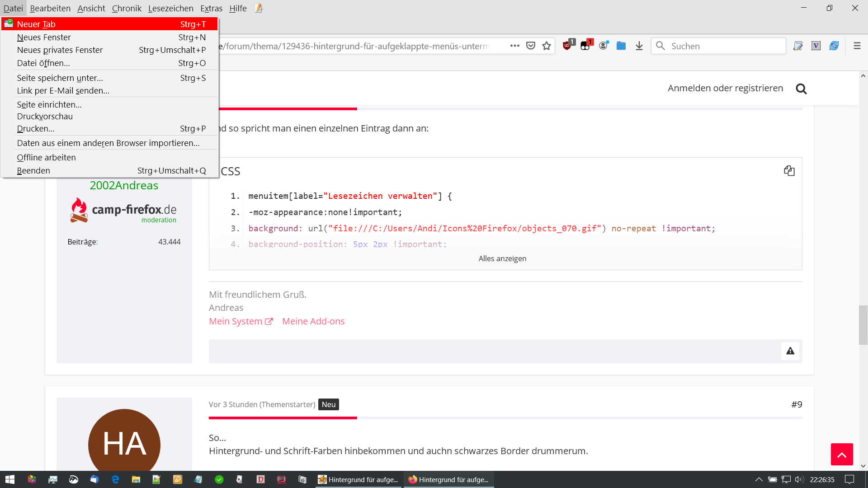This screenshot has height=488, width=868.
Task: Click Anmelden oder registrieren
Action: coord(725,88)
